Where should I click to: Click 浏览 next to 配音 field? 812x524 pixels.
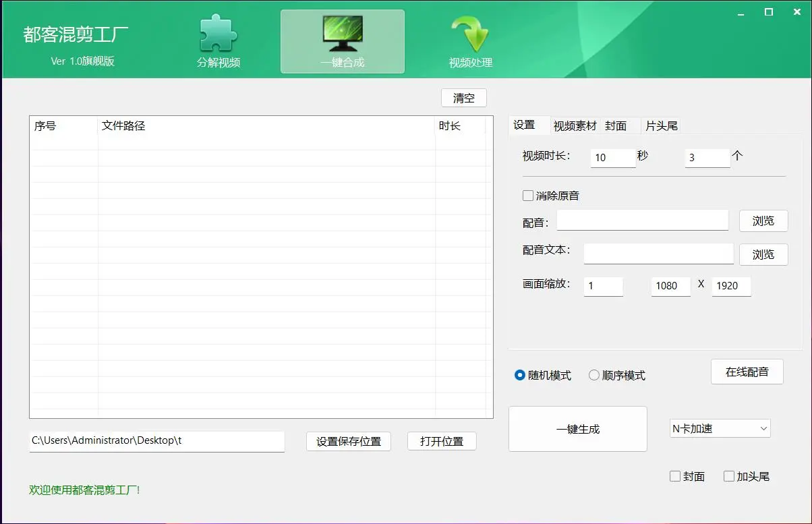[x=763, y=221]
